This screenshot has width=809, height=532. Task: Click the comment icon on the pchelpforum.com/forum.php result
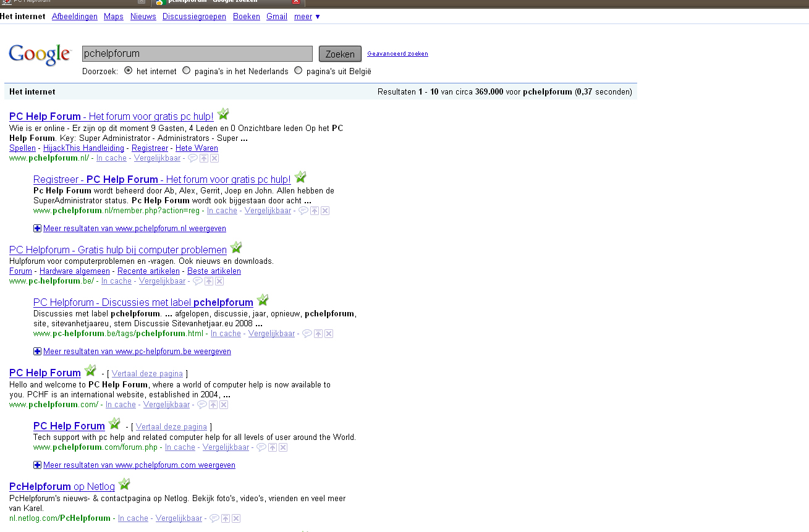(261, 447)
